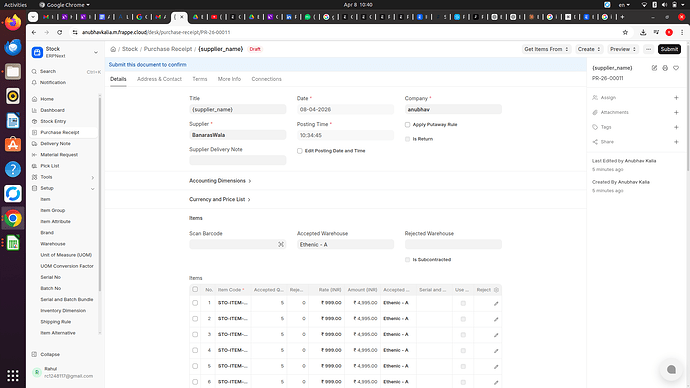The image size is (690, 388).
Task: Tick the Is Subcontracted checkbox
Action: pyautogui.click(x=407, y=260)
